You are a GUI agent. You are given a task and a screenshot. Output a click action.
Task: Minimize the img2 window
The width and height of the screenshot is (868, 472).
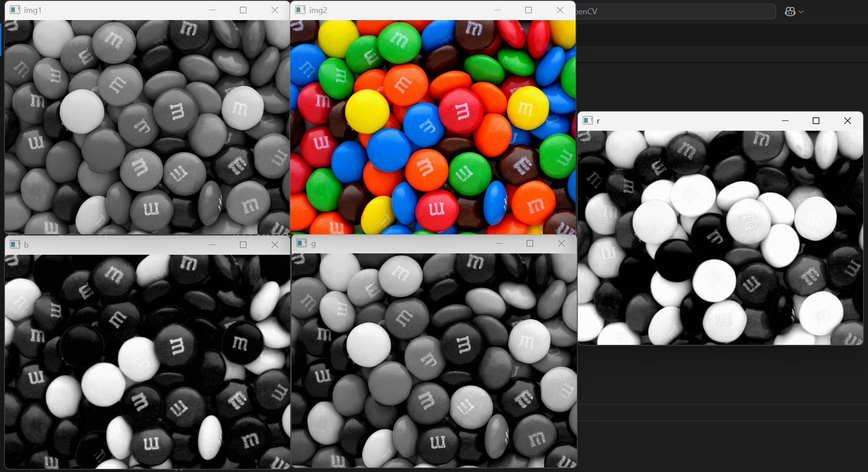coord(498,10)
